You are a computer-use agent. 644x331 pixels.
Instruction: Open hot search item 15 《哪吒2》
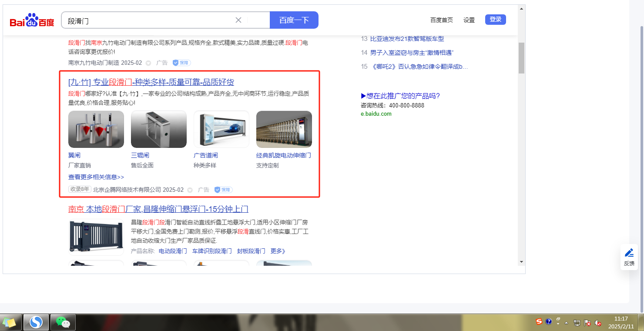pos(419,67)
